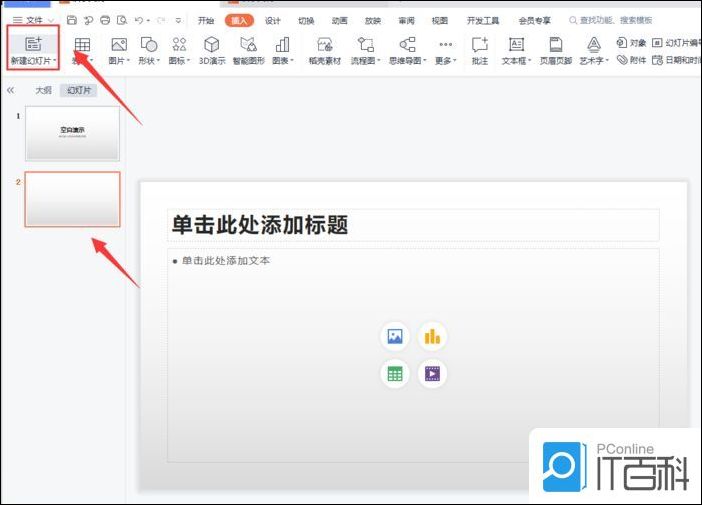Click the yellow insert chart placeholder icon
Image resolution: width=702 pixels, height=505 pixels.
click(x=432, y=336)
